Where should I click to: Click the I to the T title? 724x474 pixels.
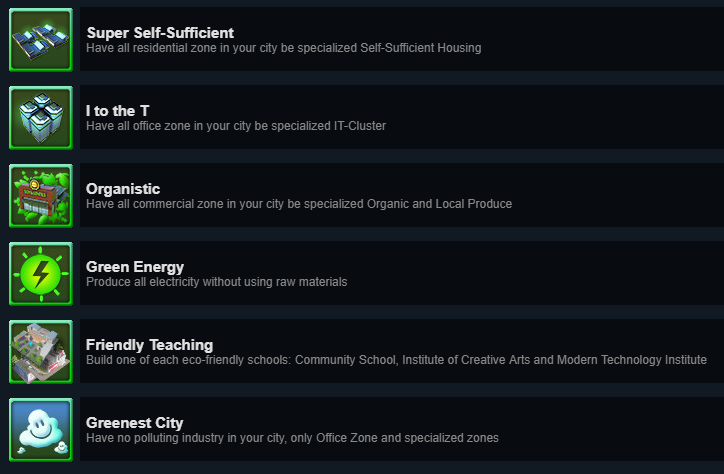(x=118, y=111)
